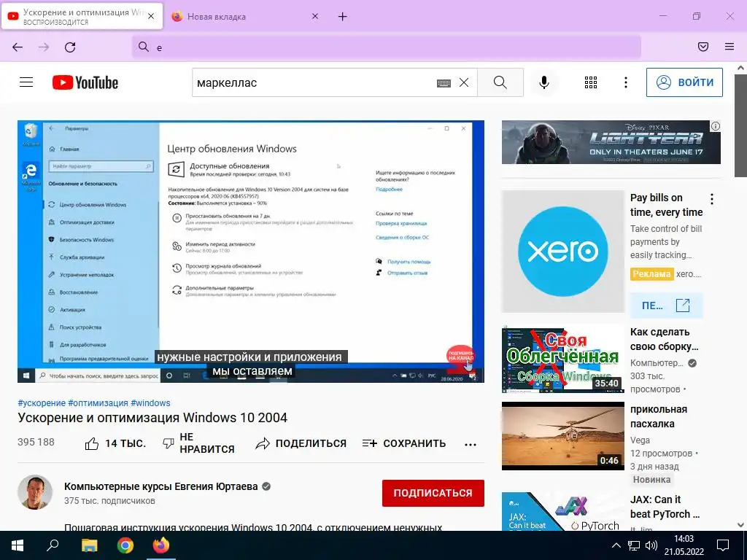Open the helicopter прикольная пасхалка thumbnail
747x560 pixels.
562,436
